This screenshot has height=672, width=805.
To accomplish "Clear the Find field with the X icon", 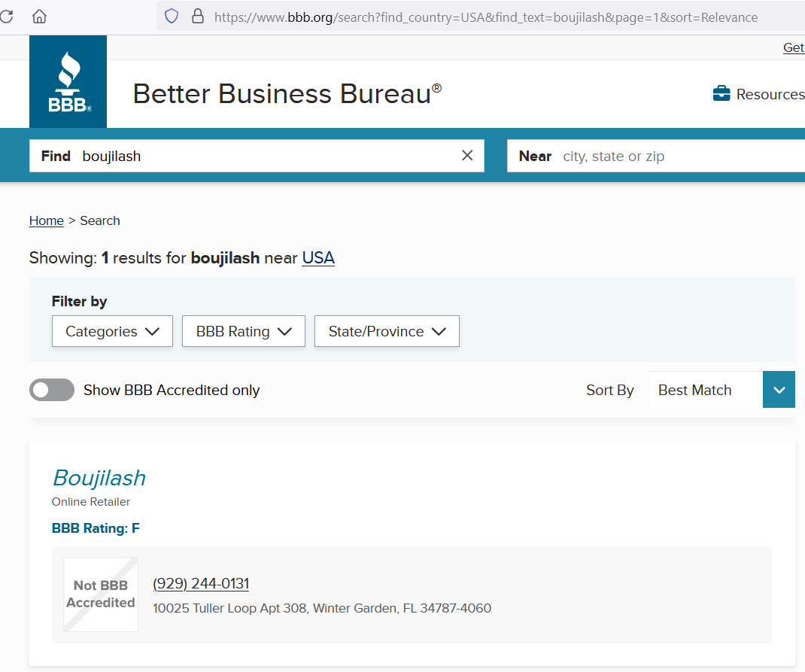I will tap(467, 156).
